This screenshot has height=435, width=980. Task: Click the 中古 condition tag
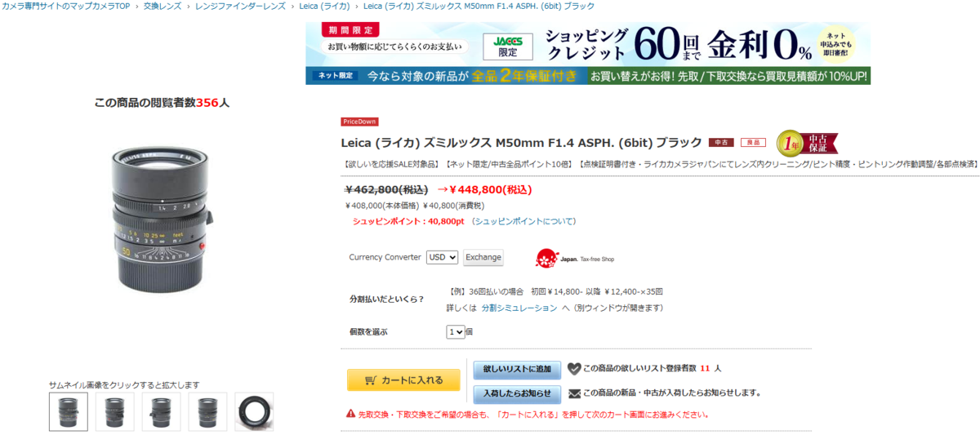coord(721,142)
